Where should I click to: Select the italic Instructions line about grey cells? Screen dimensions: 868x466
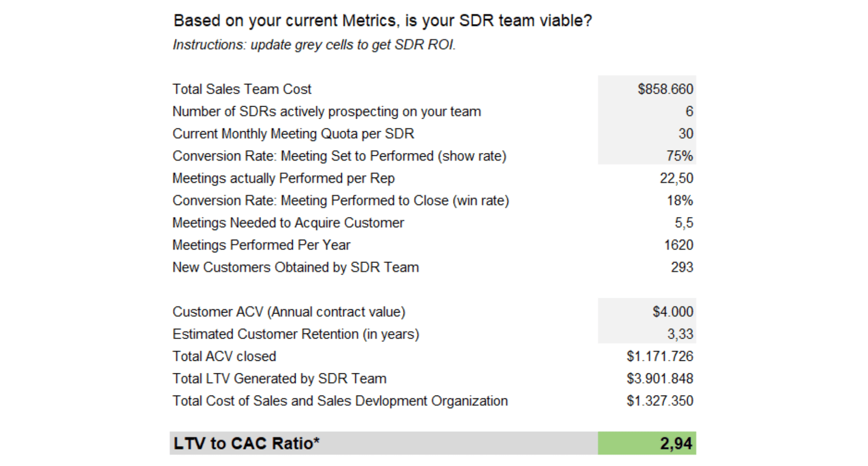pyautogui.click(x=314, y=45)
